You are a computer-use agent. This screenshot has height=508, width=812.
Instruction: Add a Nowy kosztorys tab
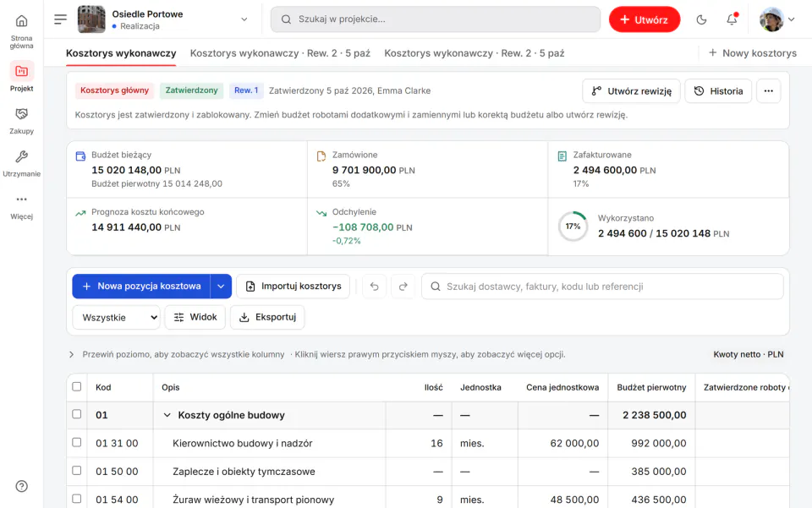753,53
